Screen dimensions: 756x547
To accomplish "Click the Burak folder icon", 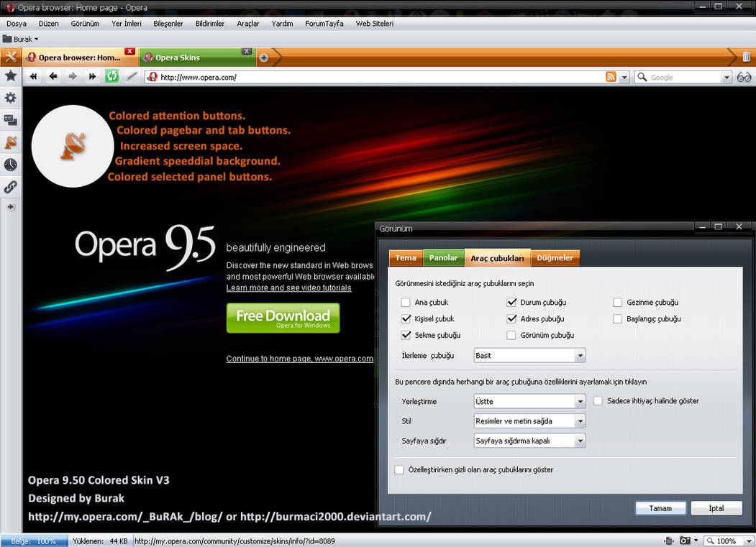I will point(7,39).
